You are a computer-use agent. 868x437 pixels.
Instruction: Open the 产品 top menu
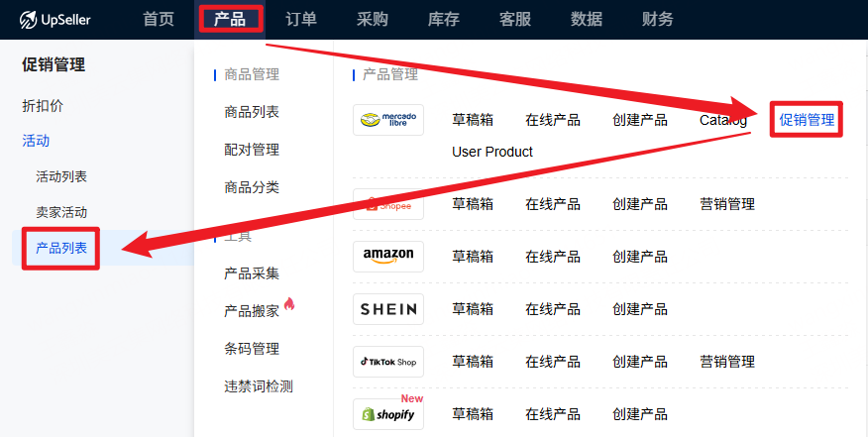point(230,19)
